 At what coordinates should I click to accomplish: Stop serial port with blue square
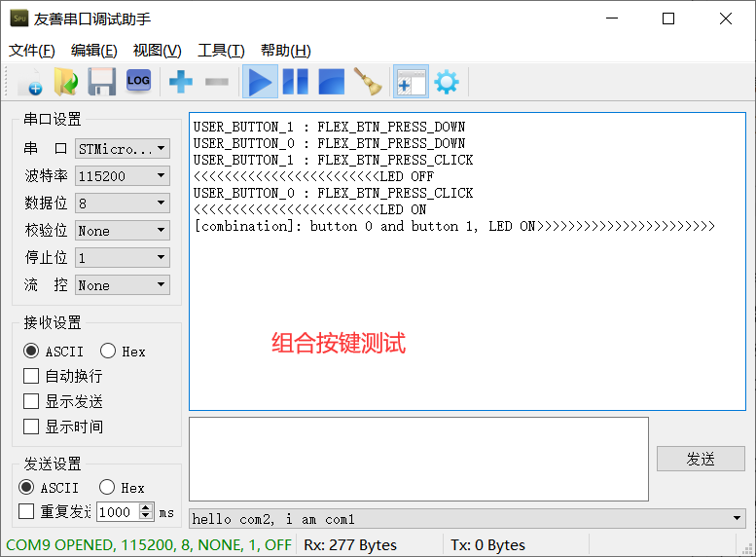[x=332, y=82]
